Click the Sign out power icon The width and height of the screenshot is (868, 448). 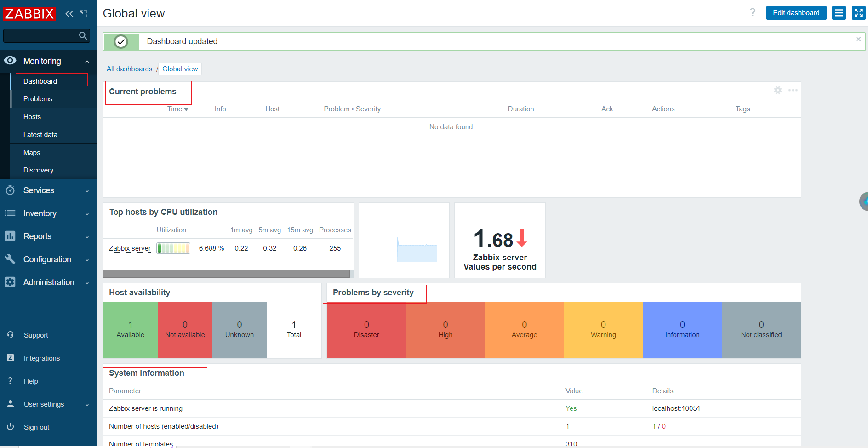tap(11, 427)
